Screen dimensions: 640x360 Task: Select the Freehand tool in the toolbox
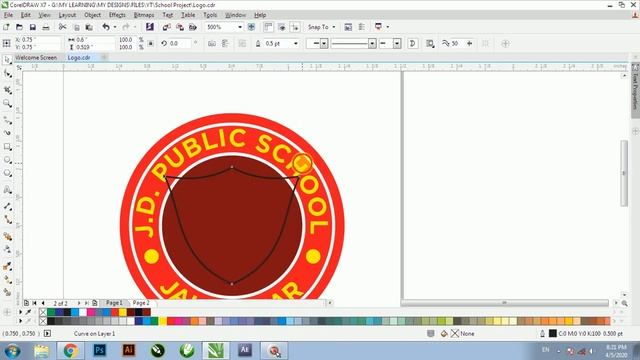pos(7,120)
